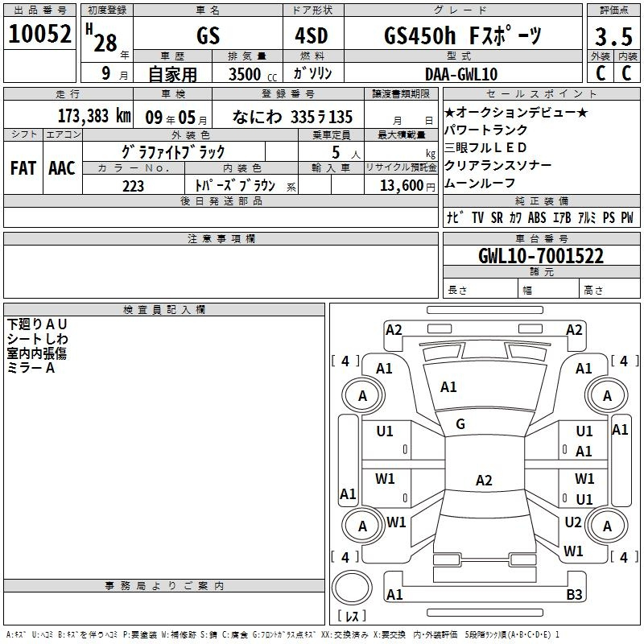The width and height of the screenshot is (644, 644).
Task: Click the fuel type ガソリン
Action: pos(312,73)
